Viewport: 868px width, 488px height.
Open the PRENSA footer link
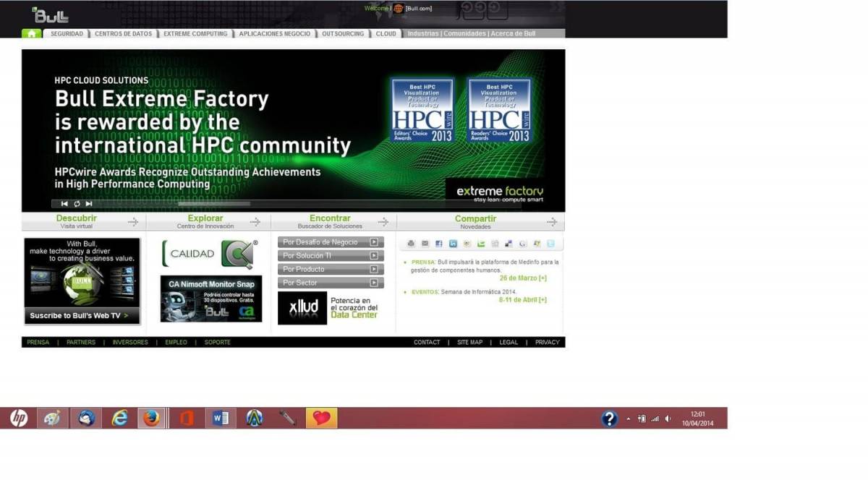click(x=38, y=342)
